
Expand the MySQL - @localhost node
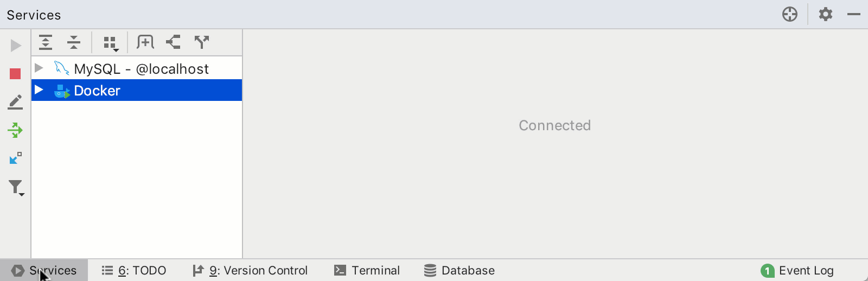[39, 68]
